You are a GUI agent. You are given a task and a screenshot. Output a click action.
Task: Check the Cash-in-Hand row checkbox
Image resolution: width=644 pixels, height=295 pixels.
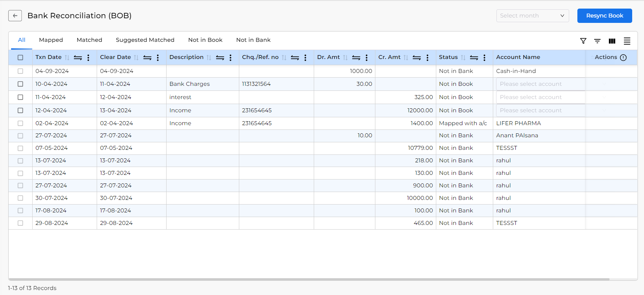20,71
